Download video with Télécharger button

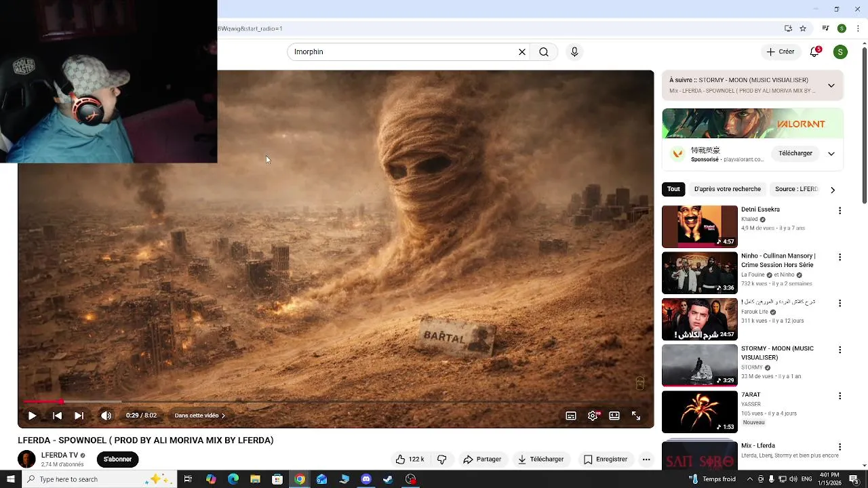pos(540,459)
